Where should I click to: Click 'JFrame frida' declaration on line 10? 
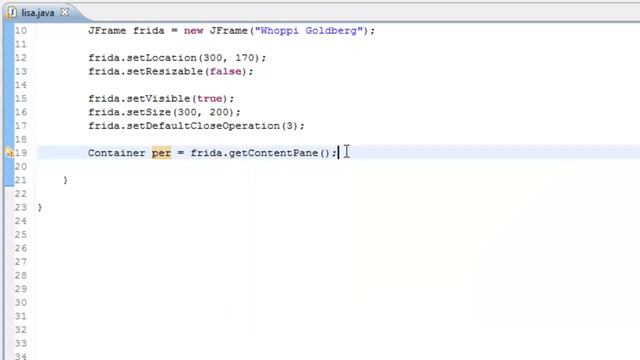coord(126,31)
